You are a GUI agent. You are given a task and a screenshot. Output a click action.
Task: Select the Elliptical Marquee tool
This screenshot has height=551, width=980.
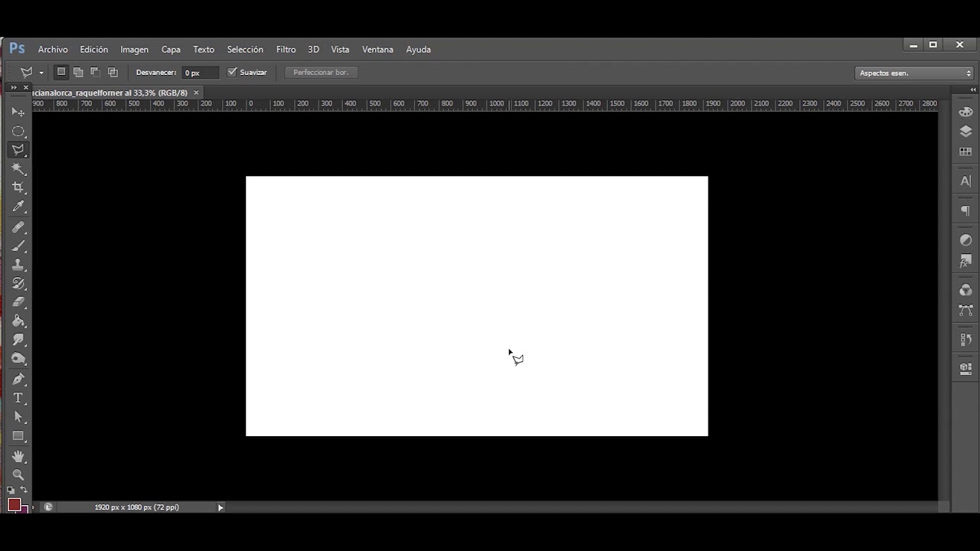click(x=18, y=131)
